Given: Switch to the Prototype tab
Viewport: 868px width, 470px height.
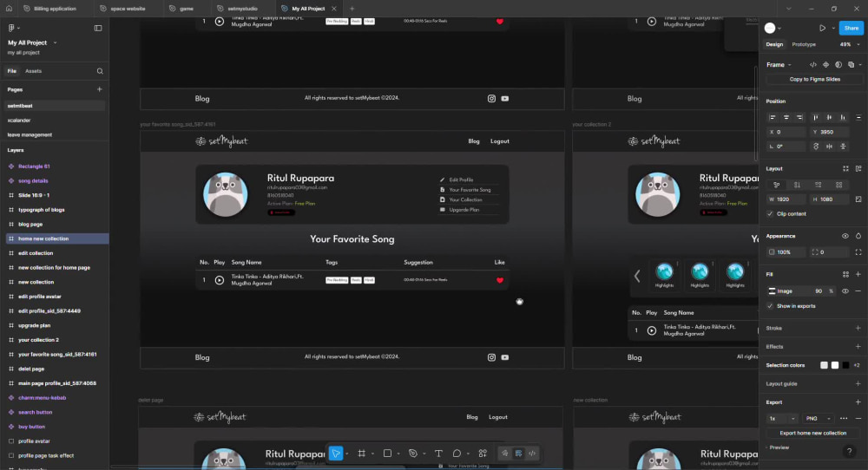Looking at the screenshot, I should [x=803, y=44].
